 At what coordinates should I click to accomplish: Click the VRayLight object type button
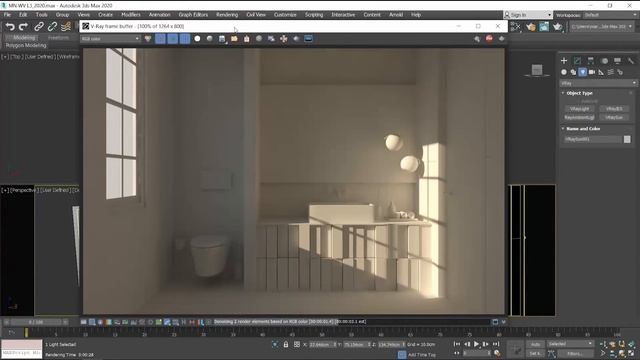click(580, 109)
